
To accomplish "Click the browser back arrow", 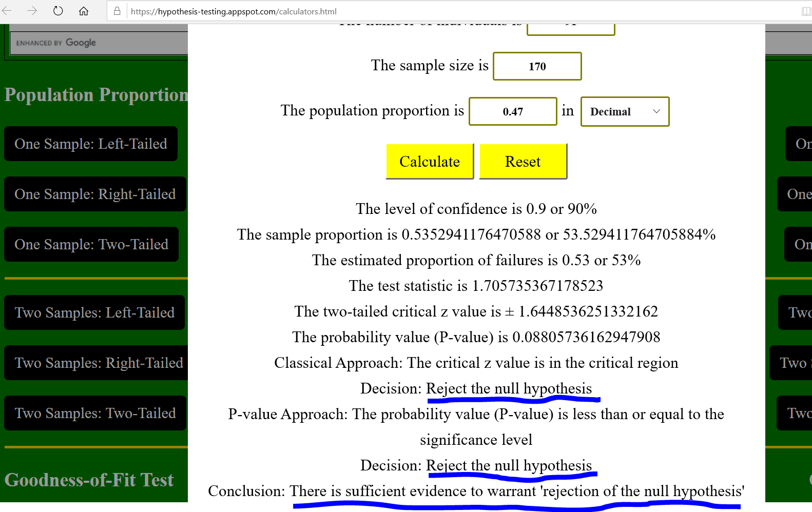I will pyautogui.click(x=7, y=11).
